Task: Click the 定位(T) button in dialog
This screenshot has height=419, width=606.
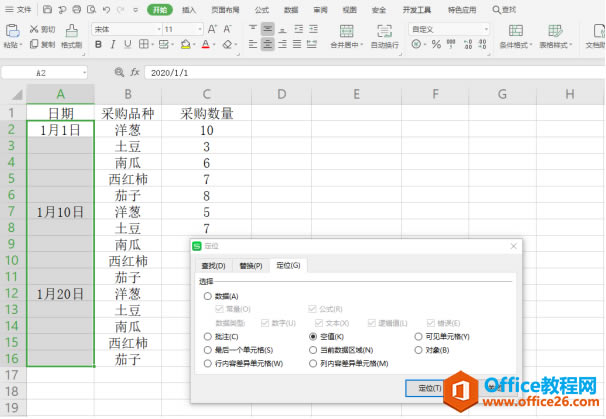Action: click(429, 388)
